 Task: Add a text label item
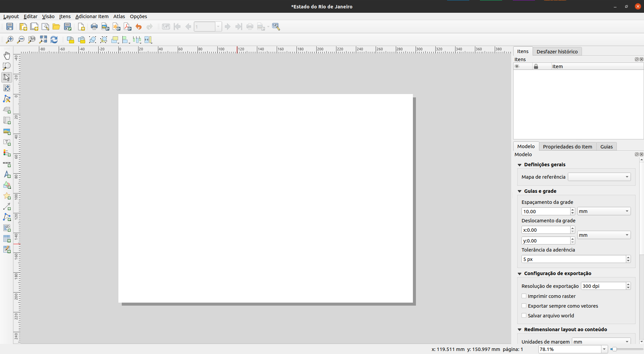tap(7, 142)
